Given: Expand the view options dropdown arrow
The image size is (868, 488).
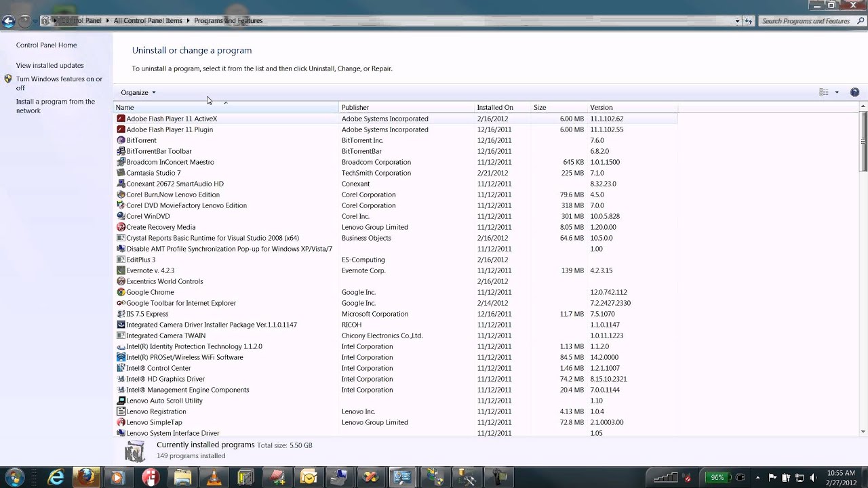Looking at the screenshot, I should 837,92.
